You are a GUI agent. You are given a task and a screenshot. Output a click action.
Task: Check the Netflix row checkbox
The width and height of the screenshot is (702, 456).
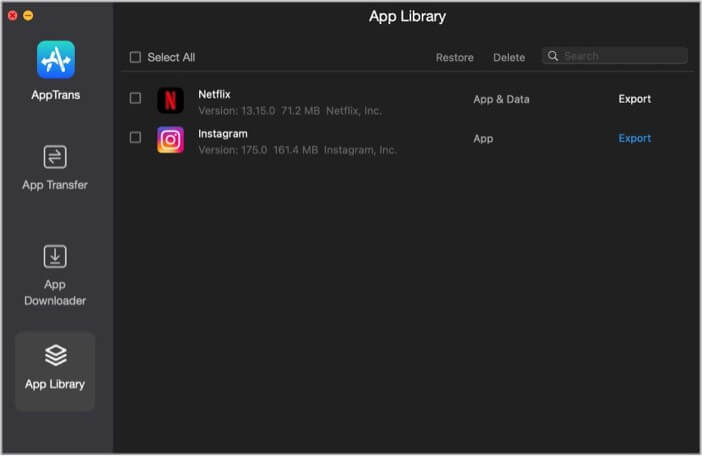click(x=135, y=98)
